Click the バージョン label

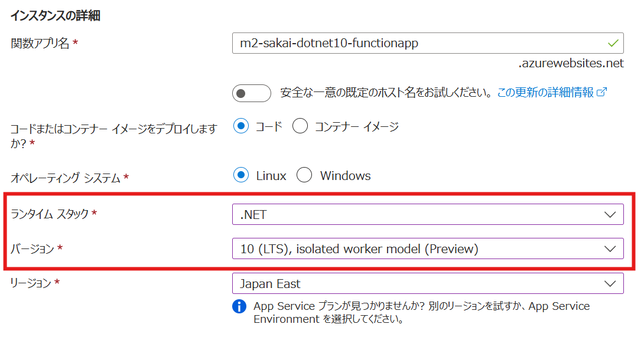coord(32,248)
